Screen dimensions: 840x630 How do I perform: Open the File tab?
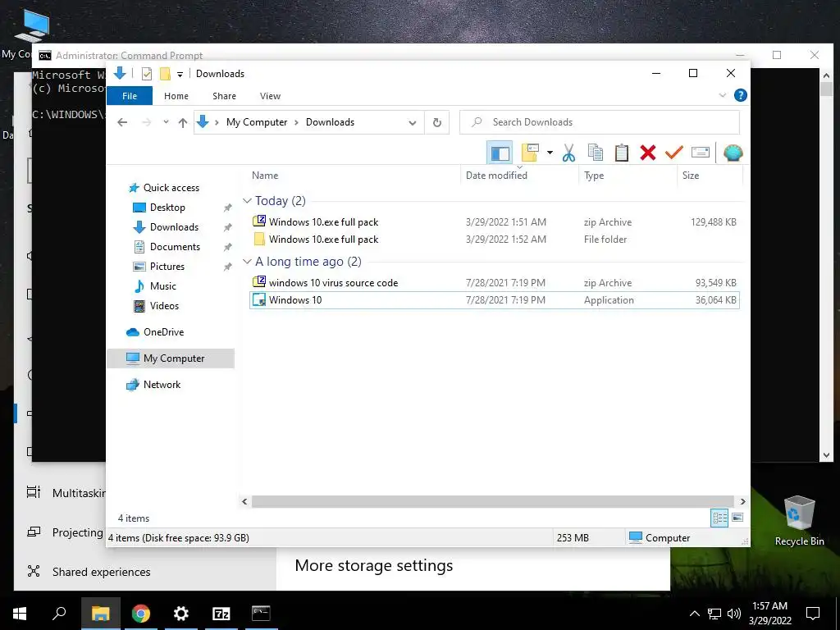(130, 96)
